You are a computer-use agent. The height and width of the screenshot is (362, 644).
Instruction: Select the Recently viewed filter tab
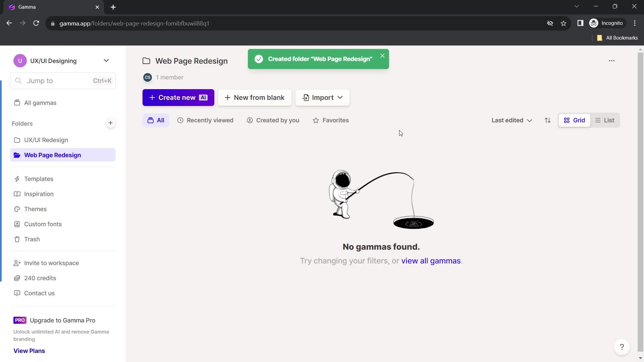tap(206, 120)
